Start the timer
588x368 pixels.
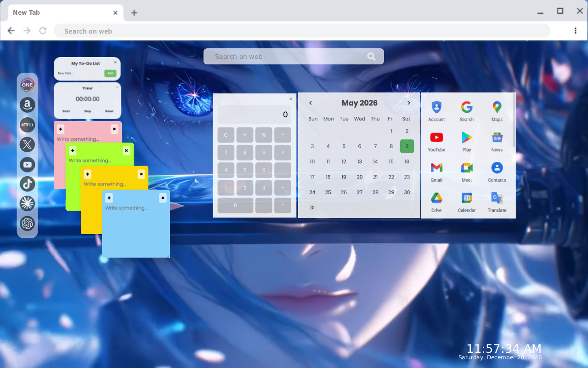(66, 111)
